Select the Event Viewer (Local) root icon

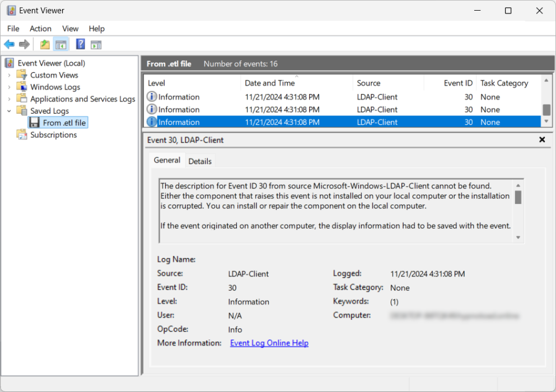(9, 63)
